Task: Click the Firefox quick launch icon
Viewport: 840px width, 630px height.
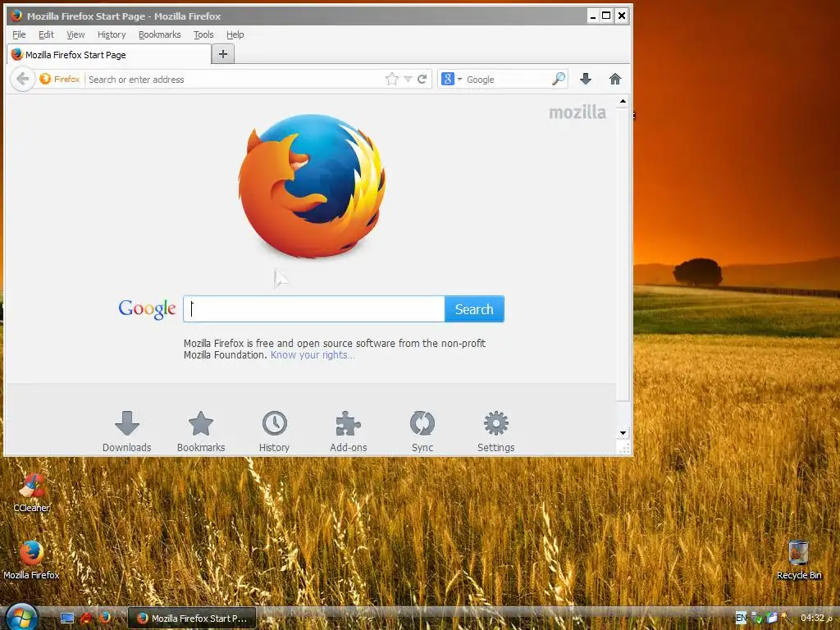Action: pyautogui.click(x=104, y=618)
